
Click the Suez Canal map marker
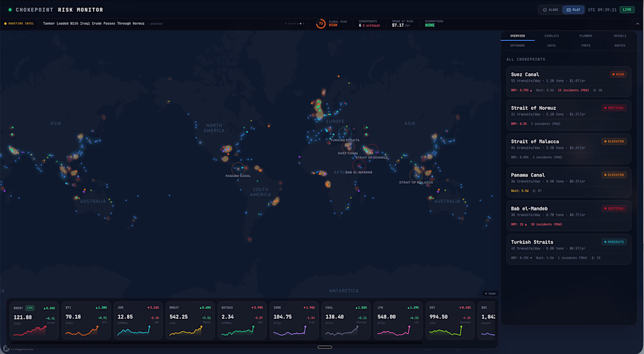pos(348,146)
